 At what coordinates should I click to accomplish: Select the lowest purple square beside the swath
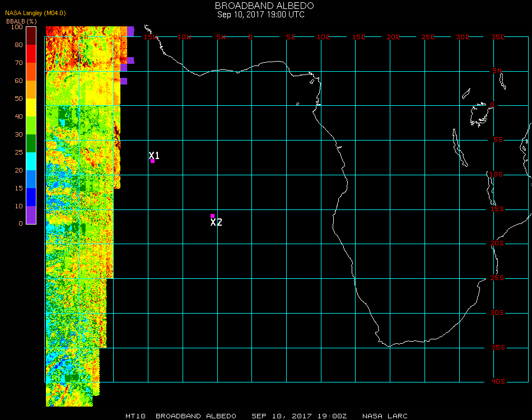(x=124, y=81)
